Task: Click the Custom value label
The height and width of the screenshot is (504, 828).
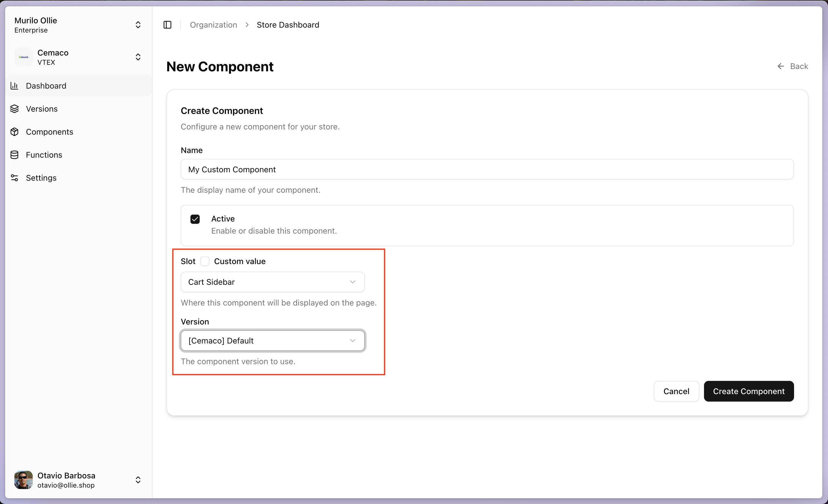Action: (240, 261)
